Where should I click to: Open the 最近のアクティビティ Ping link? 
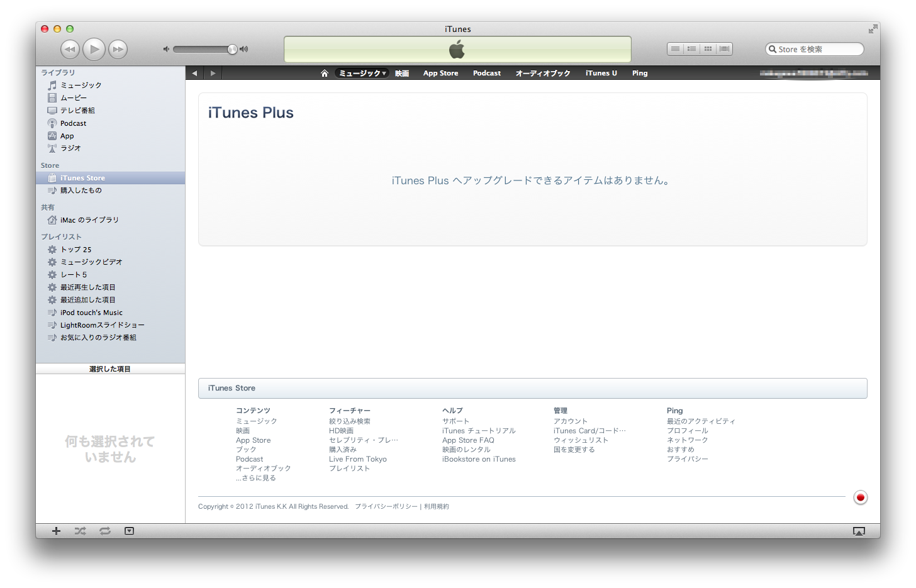coord(701,421)
